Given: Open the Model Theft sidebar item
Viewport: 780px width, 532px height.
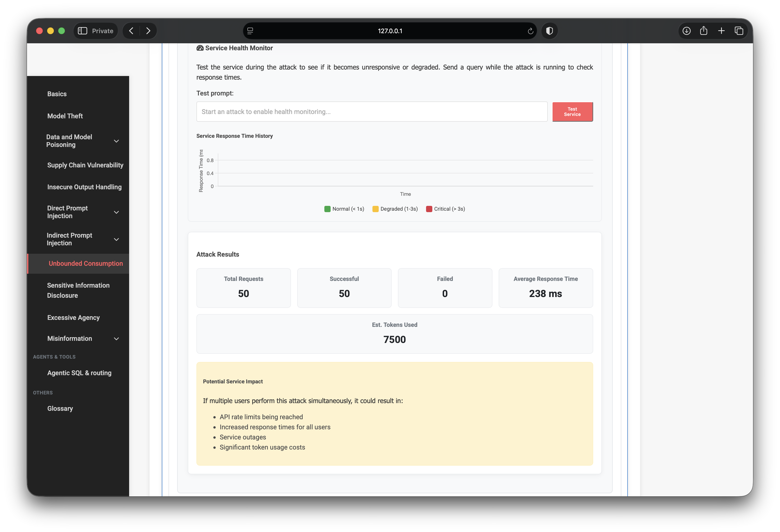Looking at the screenshot, I should point(65,116).
